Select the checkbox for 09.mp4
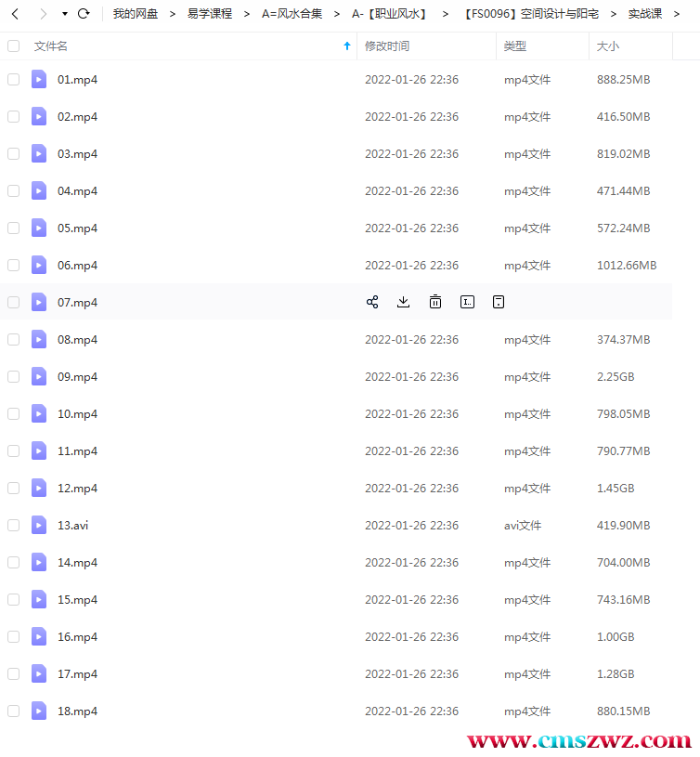This screenshot has height=757, width=700. (x=13, y=377)
